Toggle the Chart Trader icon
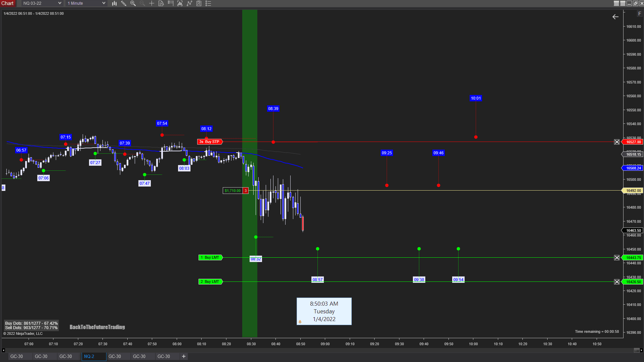 [x=171, y=3]
